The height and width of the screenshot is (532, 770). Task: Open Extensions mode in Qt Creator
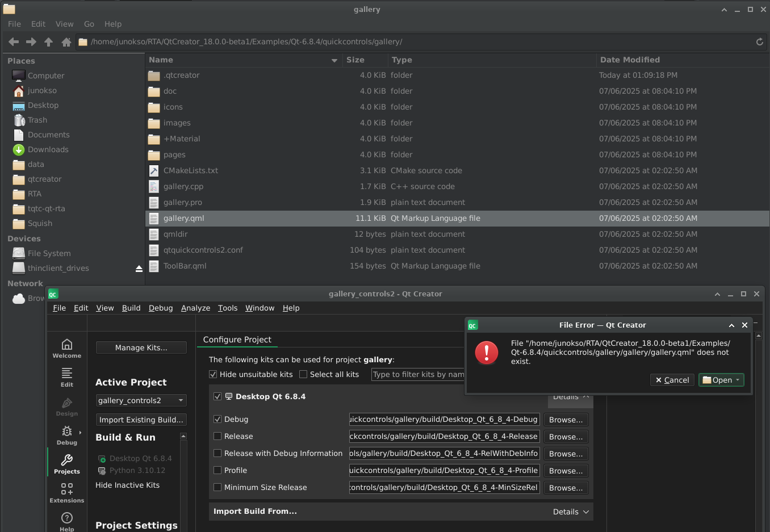(67, 493)
